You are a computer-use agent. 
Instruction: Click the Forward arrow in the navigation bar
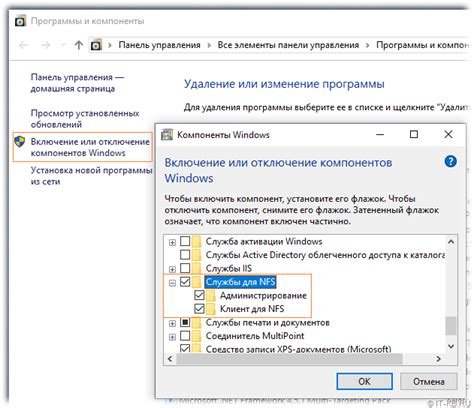tap(46, 45)
